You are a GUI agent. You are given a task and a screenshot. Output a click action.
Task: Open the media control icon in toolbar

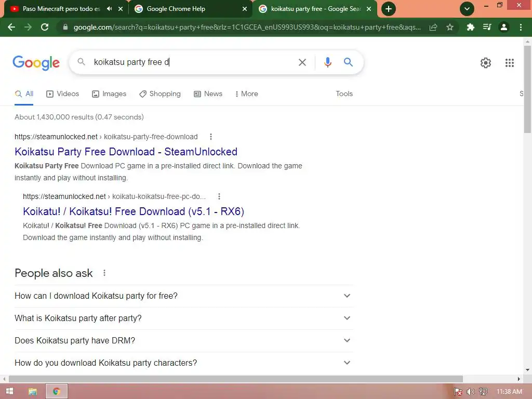(487, 27)
